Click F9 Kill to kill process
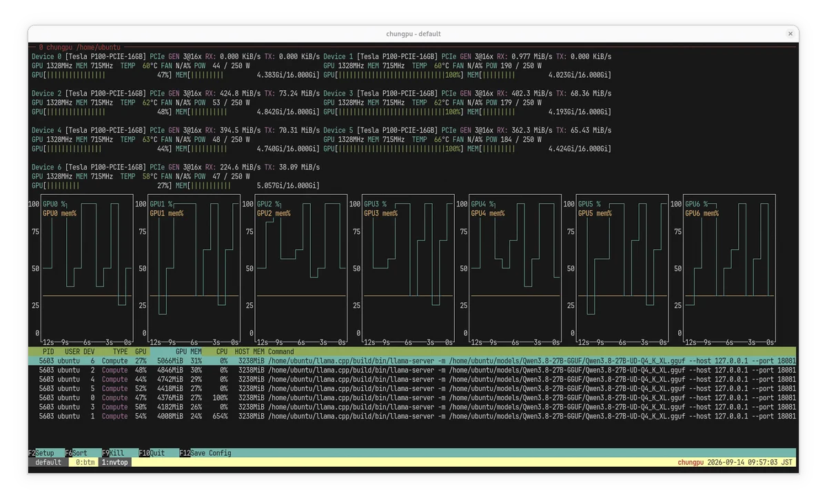 coord(114,453)
